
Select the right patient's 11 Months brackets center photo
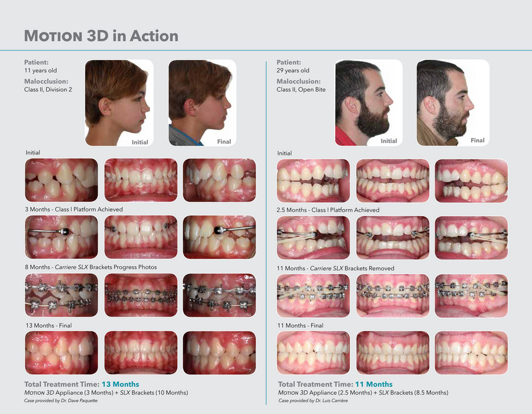point(393,296)
